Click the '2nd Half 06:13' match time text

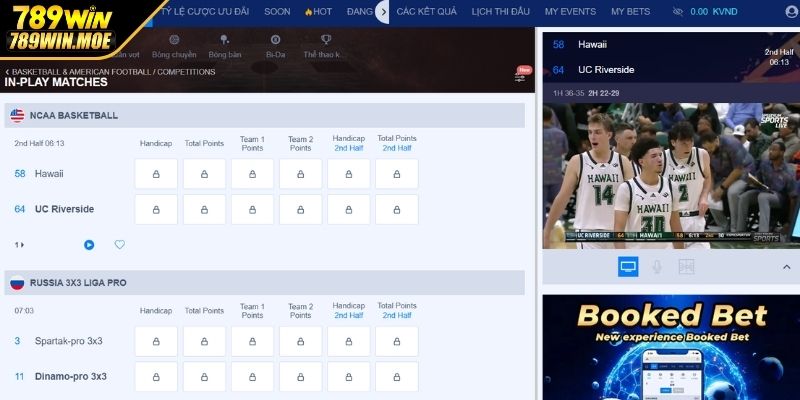pyautogui.click(x=39, y=143)
